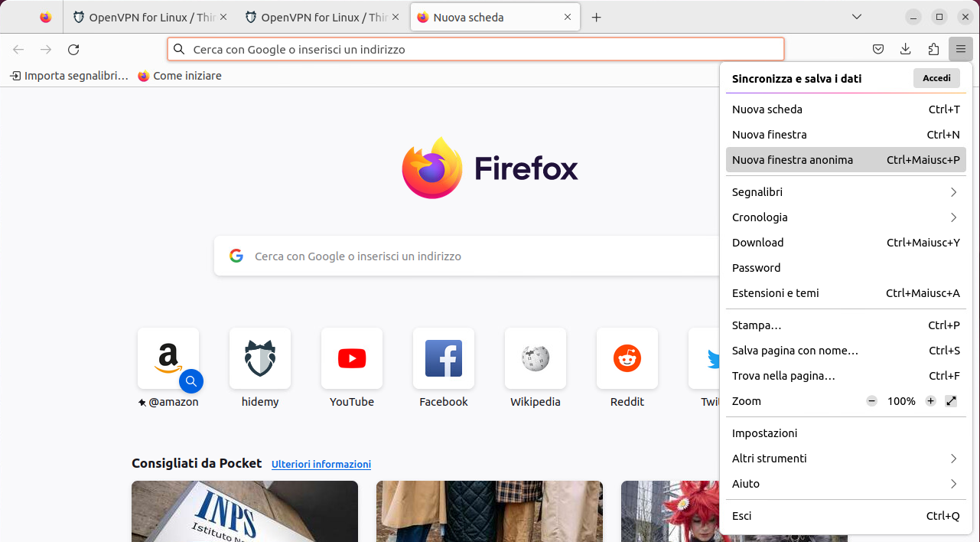Open the Wikipedia shortcut tile
The image size is (980, 542).
[x=536, y=358]
